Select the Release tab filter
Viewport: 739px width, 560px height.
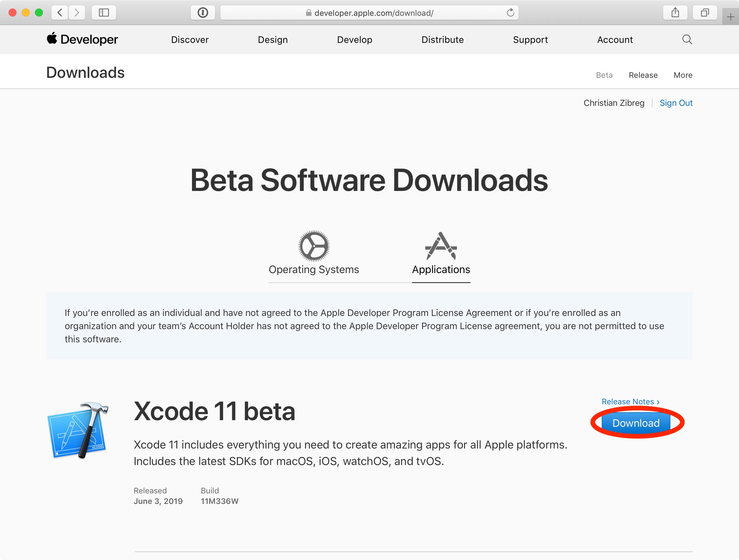[x=644, y=75]
